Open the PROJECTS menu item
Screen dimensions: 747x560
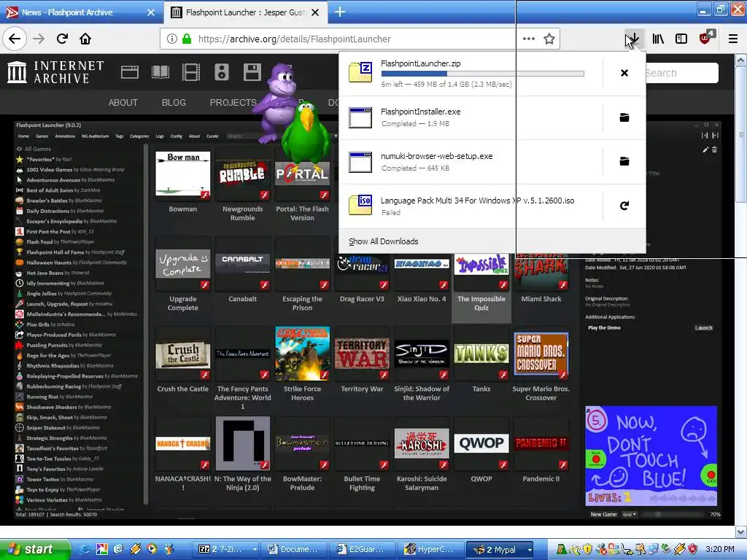point(233,102)
